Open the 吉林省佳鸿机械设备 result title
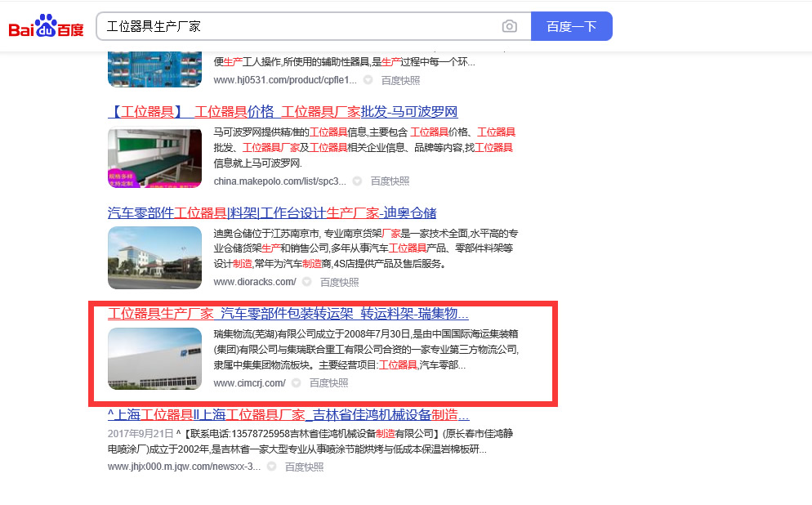 [x=288, y=414]
